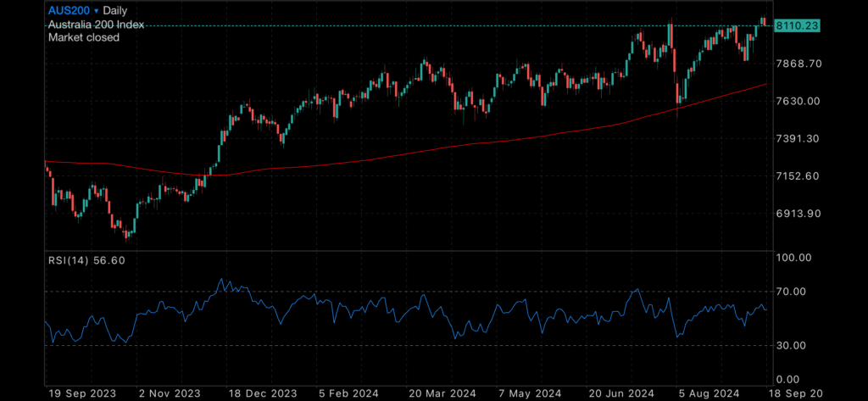
Task: Click the 5 Aug 2024 date label
Action: pyautogui.click(x=711, y=393)
